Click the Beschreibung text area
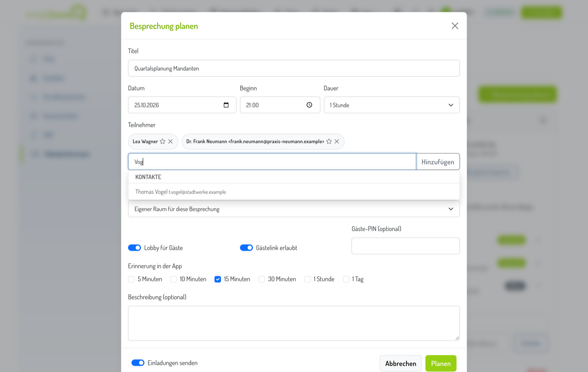 [294, 323]
